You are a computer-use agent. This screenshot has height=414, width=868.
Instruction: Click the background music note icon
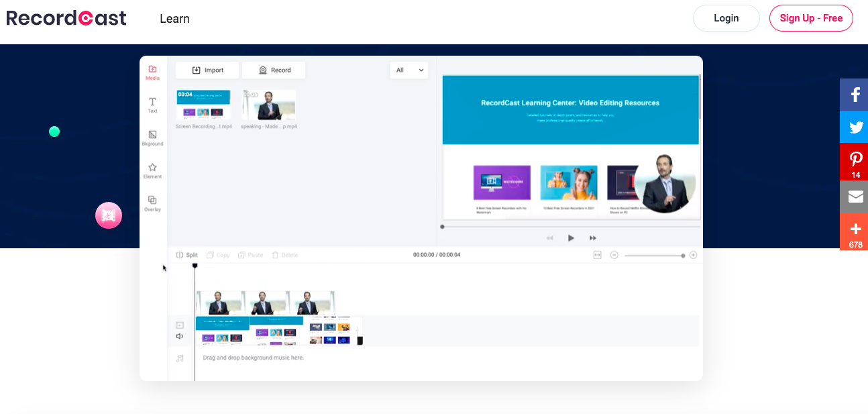point(180,358)
